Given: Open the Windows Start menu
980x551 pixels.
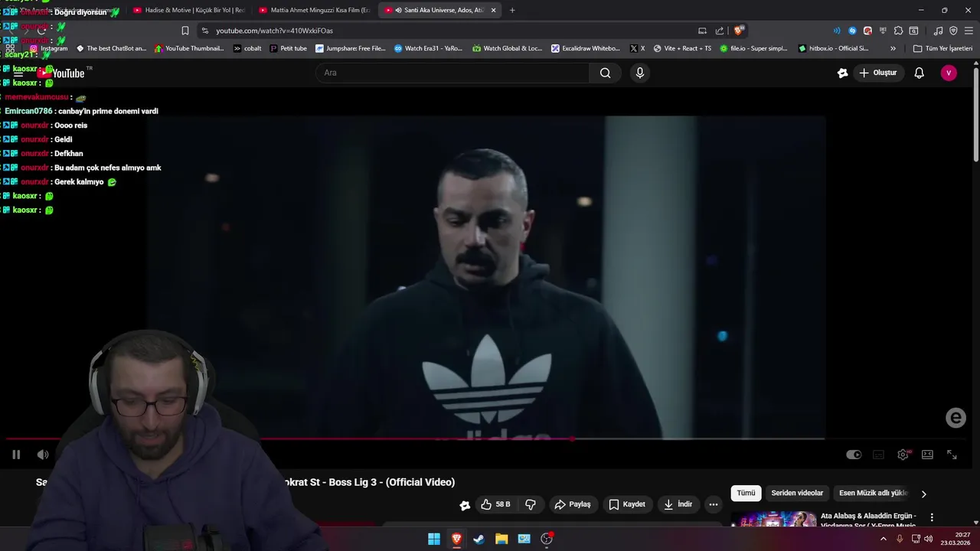Looking at the screenshot, I should 434,539.
